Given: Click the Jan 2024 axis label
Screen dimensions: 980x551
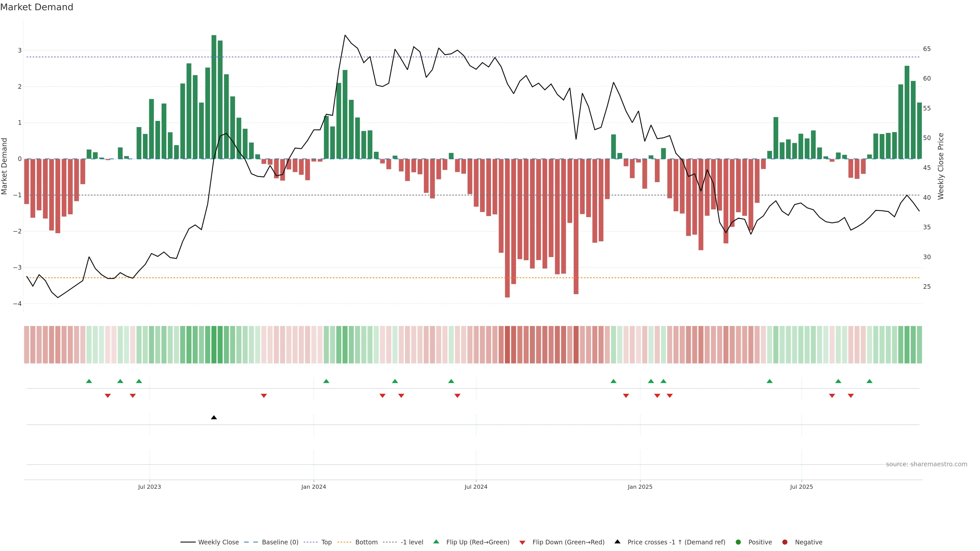Looking at the screenshot, I should 313,487.
